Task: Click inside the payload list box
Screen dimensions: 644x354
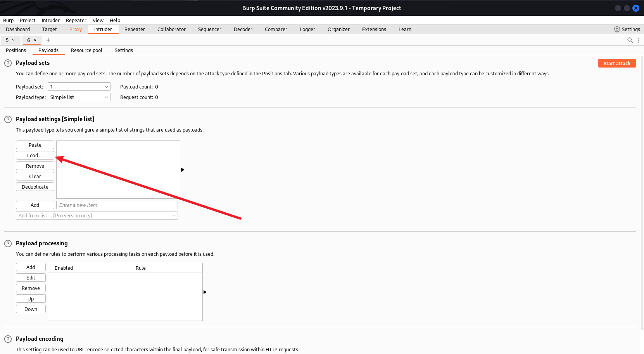Action: [x=118, y=170]
